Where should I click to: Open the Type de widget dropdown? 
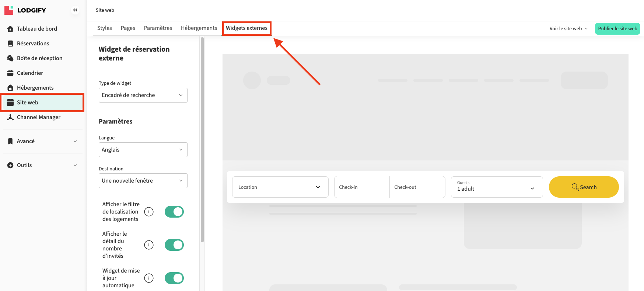coord(143,95)
